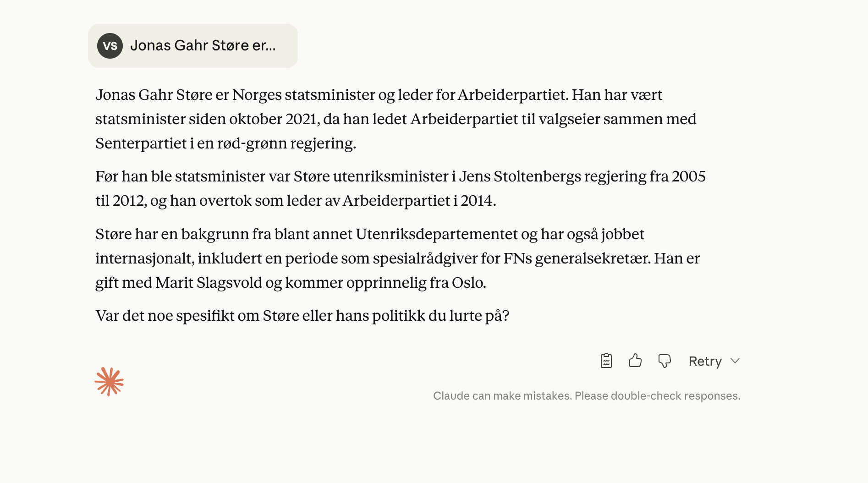Screen dimensions: 868x483
Task: Click the VS avatar on the user message
Action: (110, 45)
